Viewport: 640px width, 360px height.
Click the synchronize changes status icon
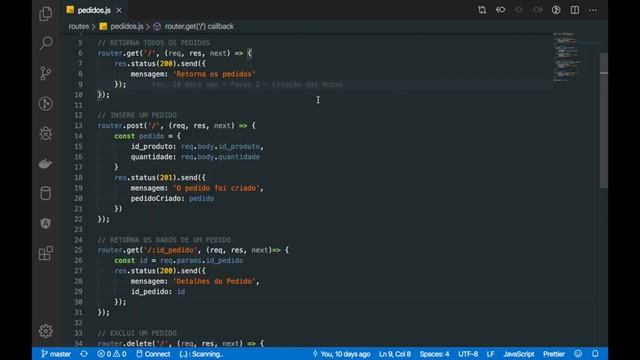[84, 354]
